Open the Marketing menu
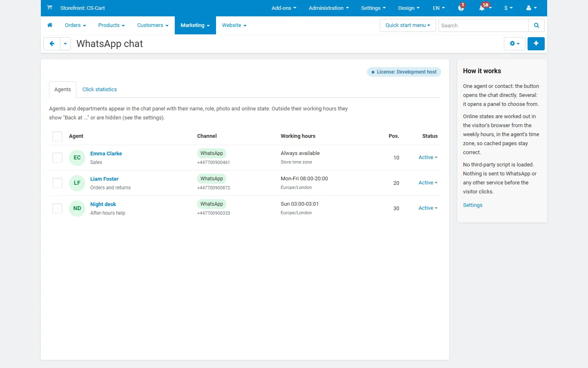The width and height of the screenshot is (588, 368). click(195, 25)
